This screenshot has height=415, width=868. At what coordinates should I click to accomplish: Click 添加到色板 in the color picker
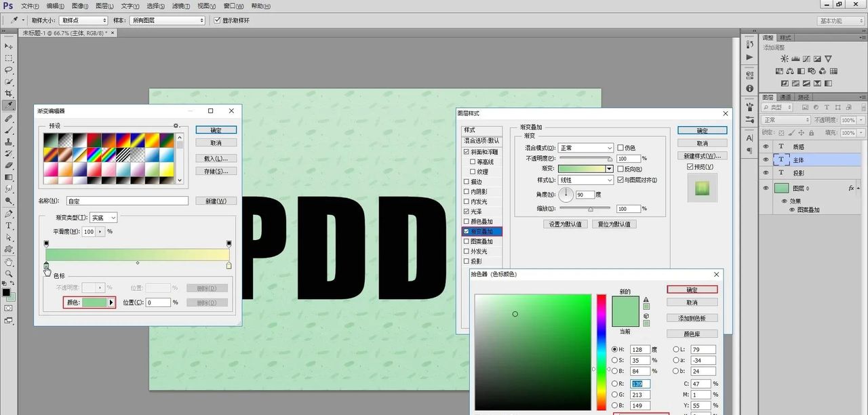692,318
